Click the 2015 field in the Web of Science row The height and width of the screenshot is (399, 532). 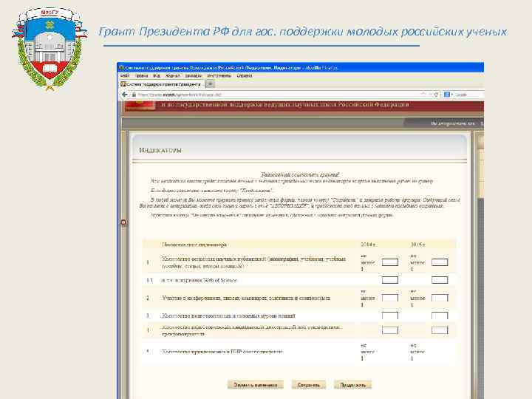[440, 280]
